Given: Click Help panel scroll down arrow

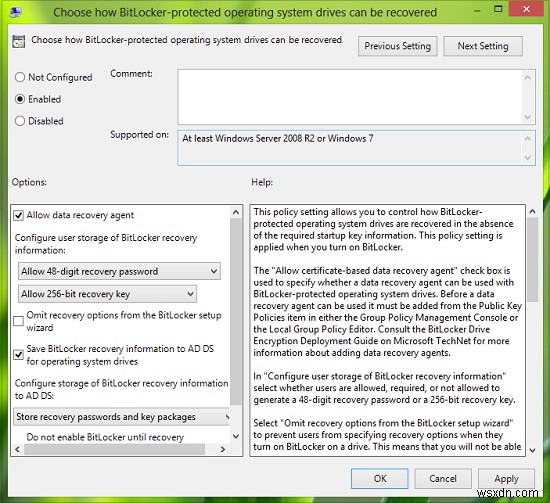Looking at the screenshot, I should click(x=532, y=450).
